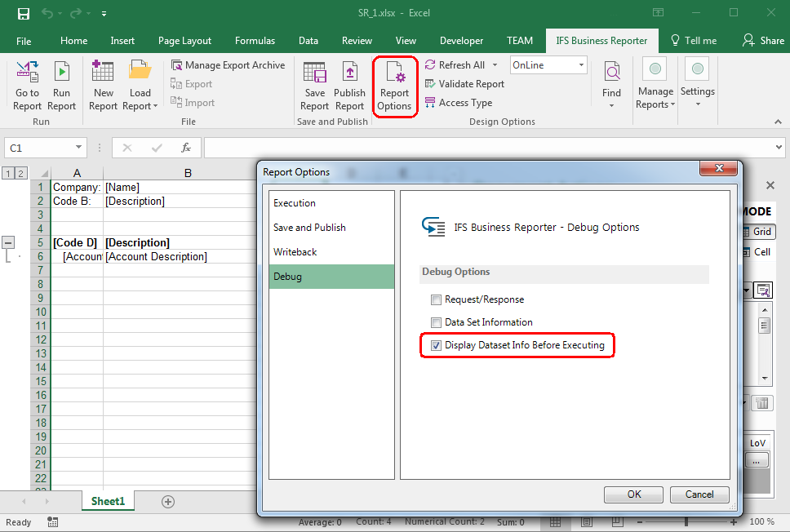Select the row 5 header

[40, 242]
